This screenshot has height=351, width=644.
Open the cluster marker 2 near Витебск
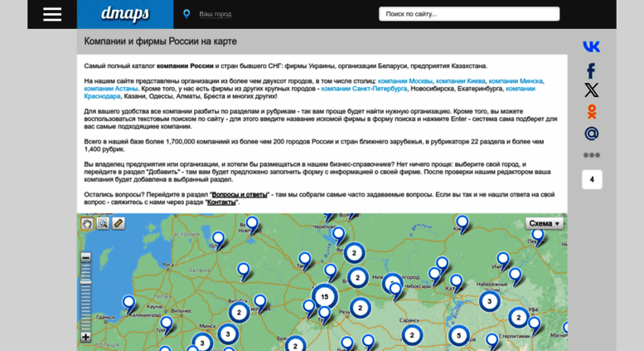(239, 312)
